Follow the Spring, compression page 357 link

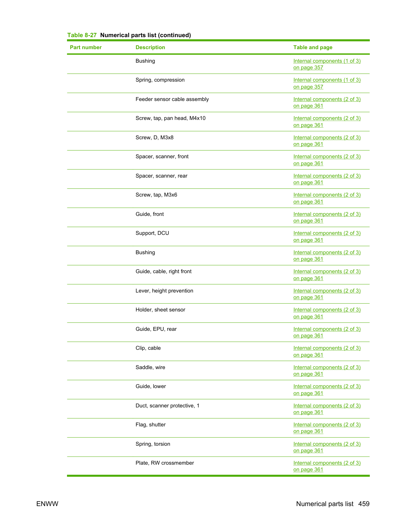coord(327,83)
